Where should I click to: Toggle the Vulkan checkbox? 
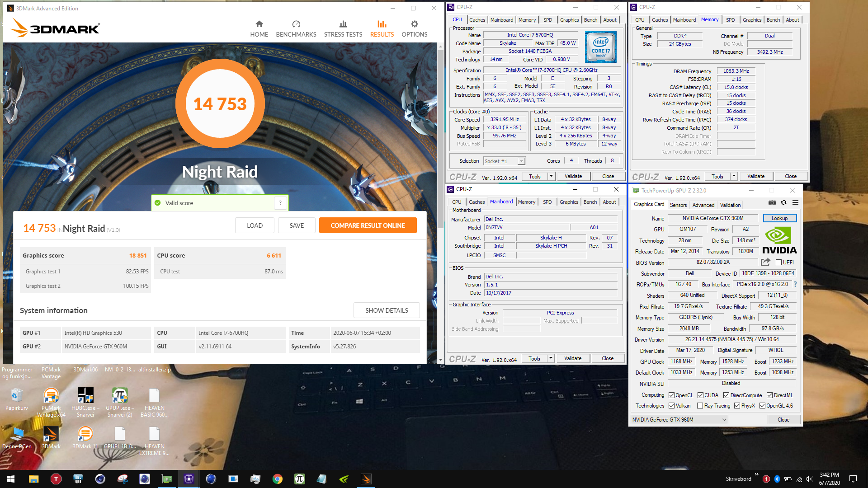[x=671, y=406]
